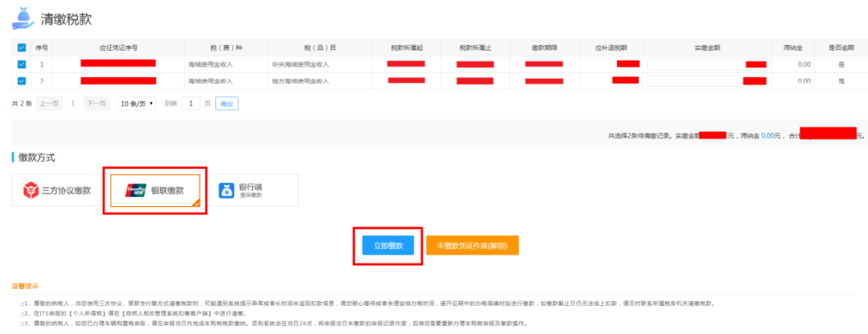Click the page number jump input field

(x=190, y=104)
